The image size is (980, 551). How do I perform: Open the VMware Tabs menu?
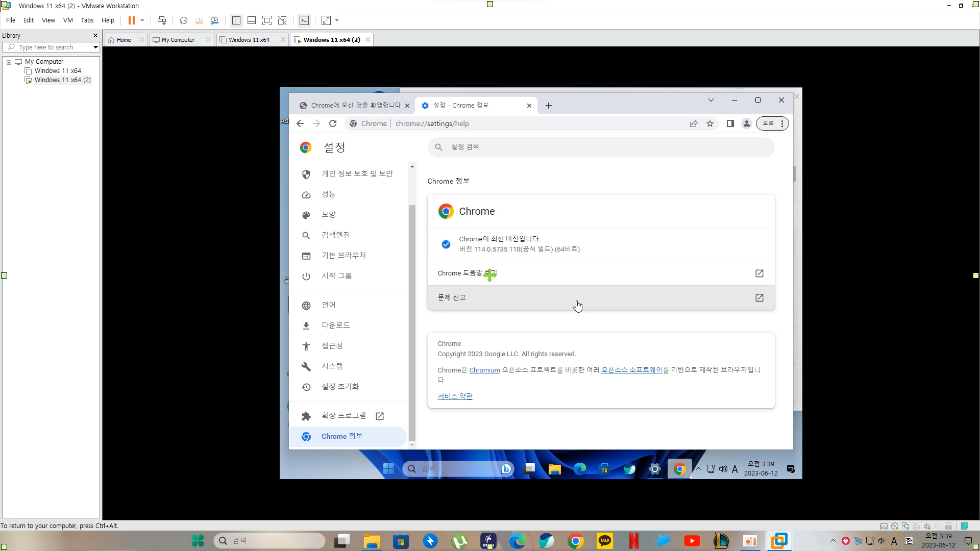pos(87,20)
